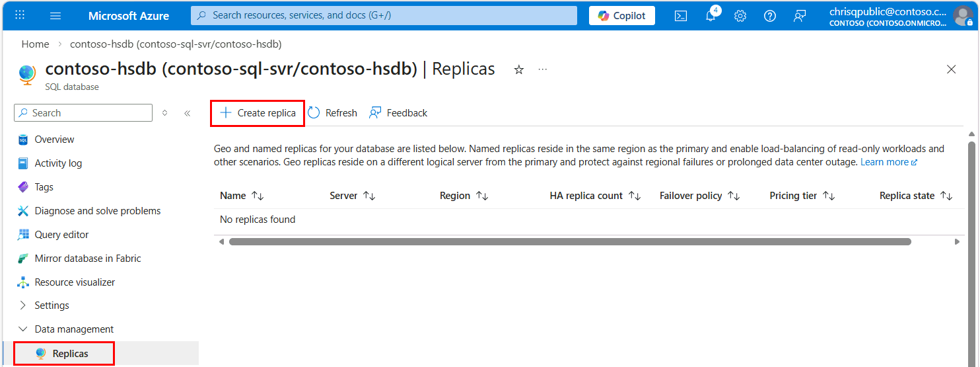Viewport: 980px width, 367px height.
Task: Open Tags menu item
Action: click(x=44, y=187)
